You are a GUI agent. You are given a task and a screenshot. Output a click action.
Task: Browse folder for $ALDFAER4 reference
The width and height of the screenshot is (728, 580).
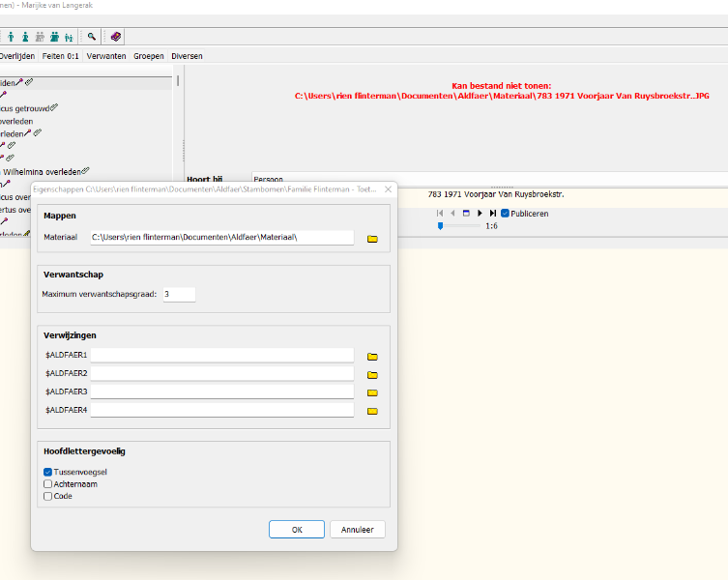372,411
